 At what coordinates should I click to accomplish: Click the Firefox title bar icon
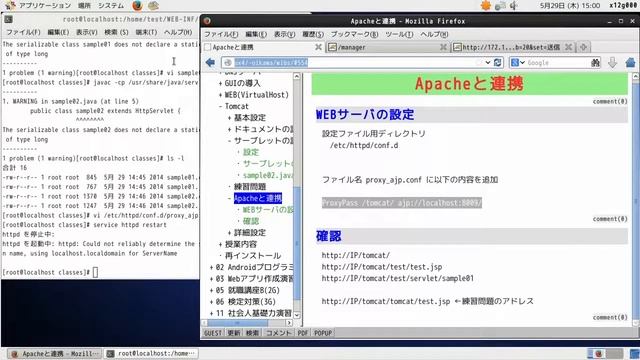tap(207, 21)
